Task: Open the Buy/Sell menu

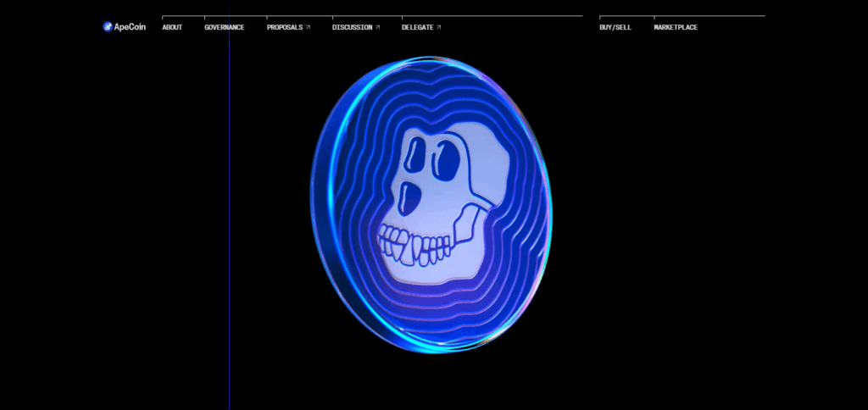Action: [x=615, y=27]
